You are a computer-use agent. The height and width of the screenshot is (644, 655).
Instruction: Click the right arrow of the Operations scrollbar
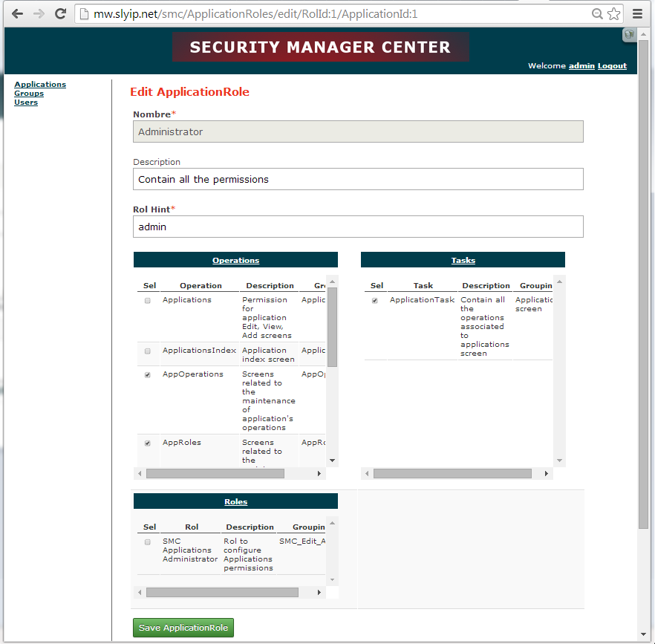[319, 473]
